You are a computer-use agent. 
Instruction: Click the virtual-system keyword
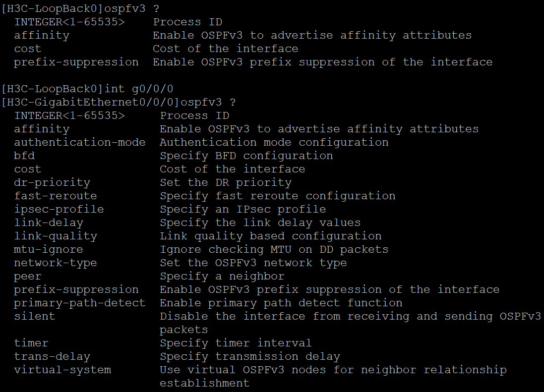click(62, 370)
